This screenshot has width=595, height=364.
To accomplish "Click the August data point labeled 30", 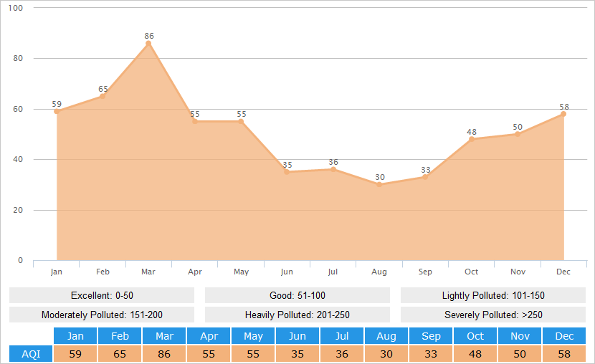I will click(379, 185).
